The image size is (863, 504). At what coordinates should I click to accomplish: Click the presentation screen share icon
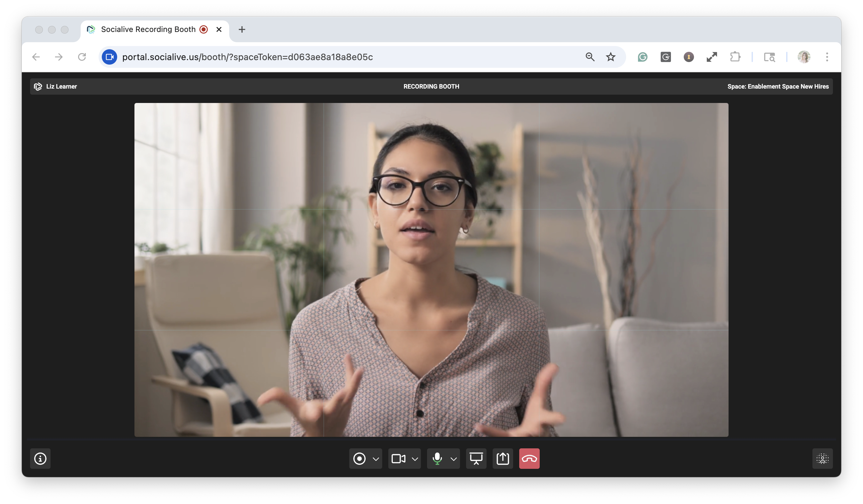click(x=476, y=459)
